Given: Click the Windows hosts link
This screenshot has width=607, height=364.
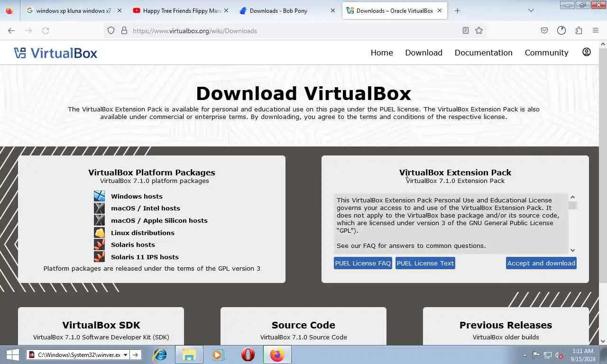Looking at the screenshot, I should coord(137,196).
